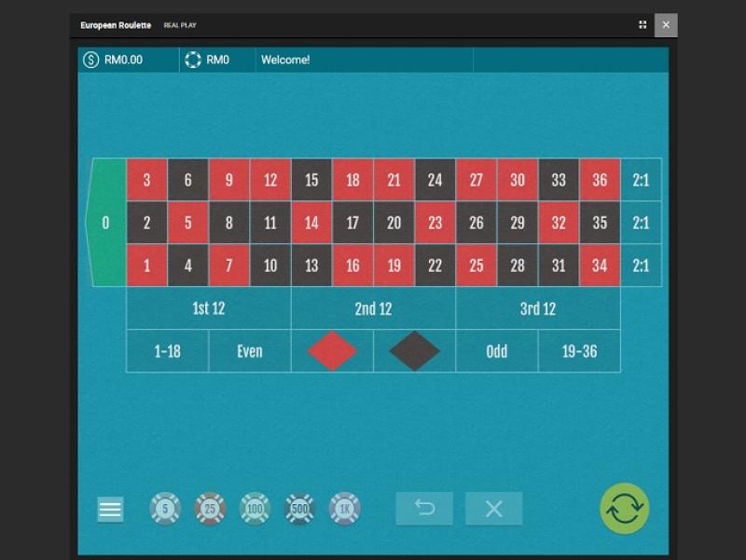This screenshot has width=746, height=560.
Task: Undo the last bet
Action: [424, 509]
